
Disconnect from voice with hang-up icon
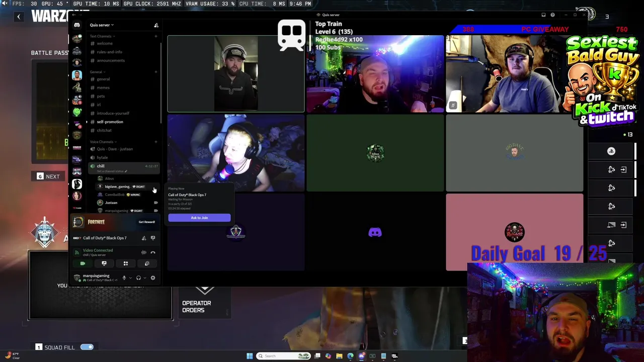click(x=153, y=252)
